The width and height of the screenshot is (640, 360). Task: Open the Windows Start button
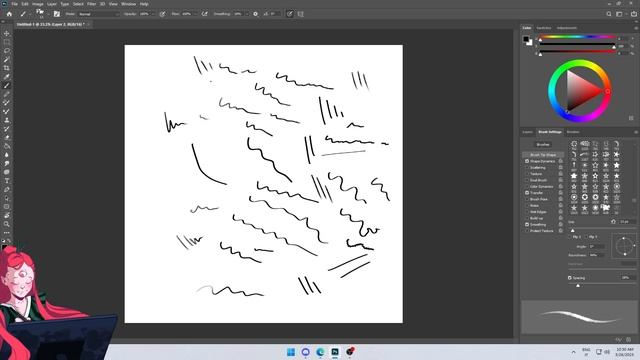tap(291, 352)
